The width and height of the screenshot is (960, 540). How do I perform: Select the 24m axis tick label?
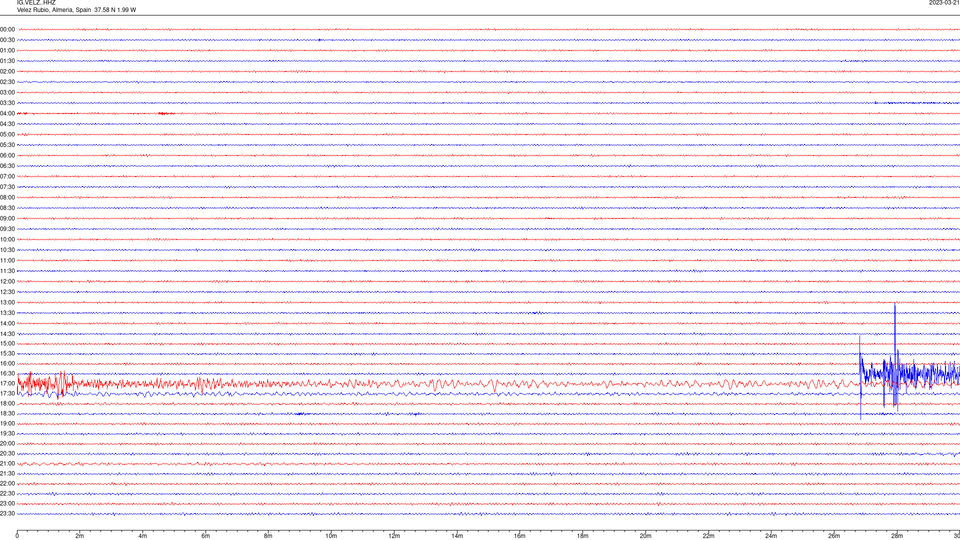771,536
